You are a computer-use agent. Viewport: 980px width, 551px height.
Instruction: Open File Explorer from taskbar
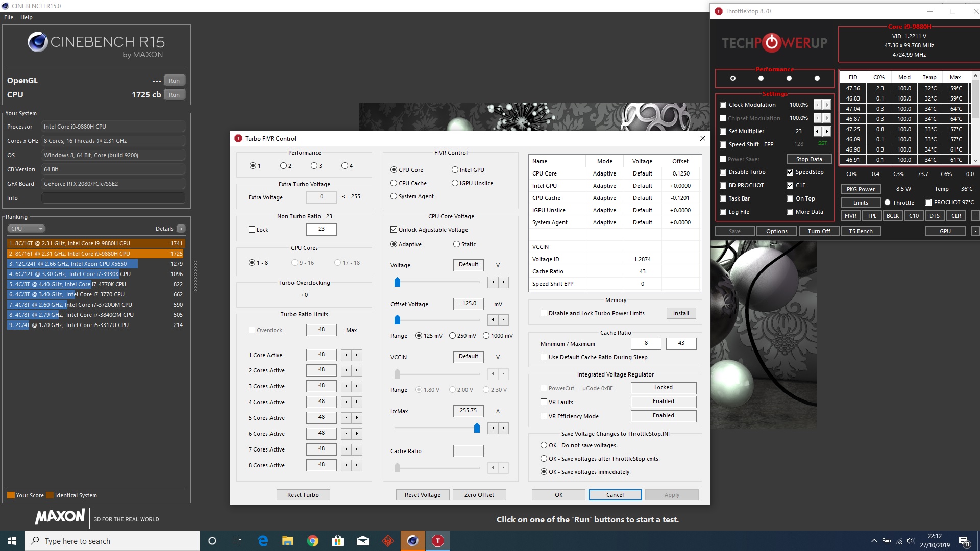click(288, 541)
